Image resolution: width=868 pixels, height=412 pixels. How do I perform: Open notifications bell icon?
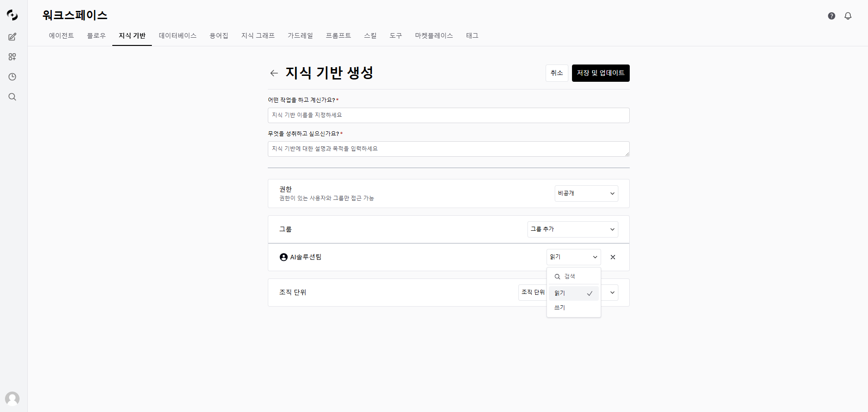848,16
